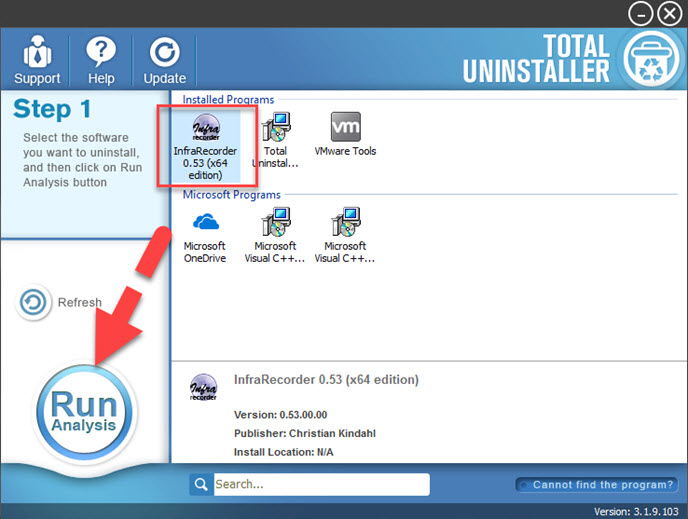Click the Version: 3.1.9.103 status text
This screenshot has width=688, height=519.
pos(636,512)
